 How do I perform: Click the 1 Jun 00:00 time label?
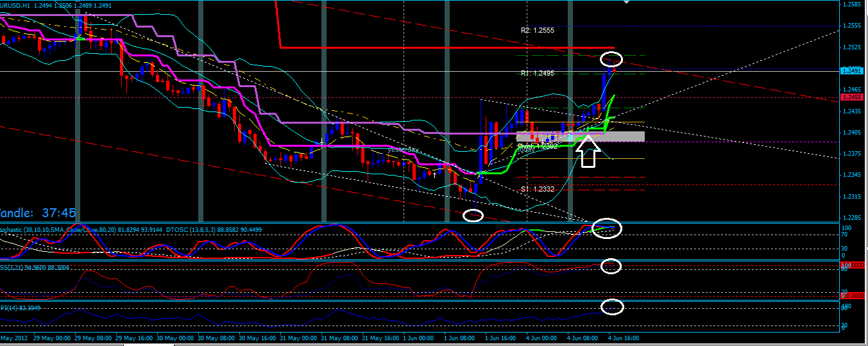418,338
